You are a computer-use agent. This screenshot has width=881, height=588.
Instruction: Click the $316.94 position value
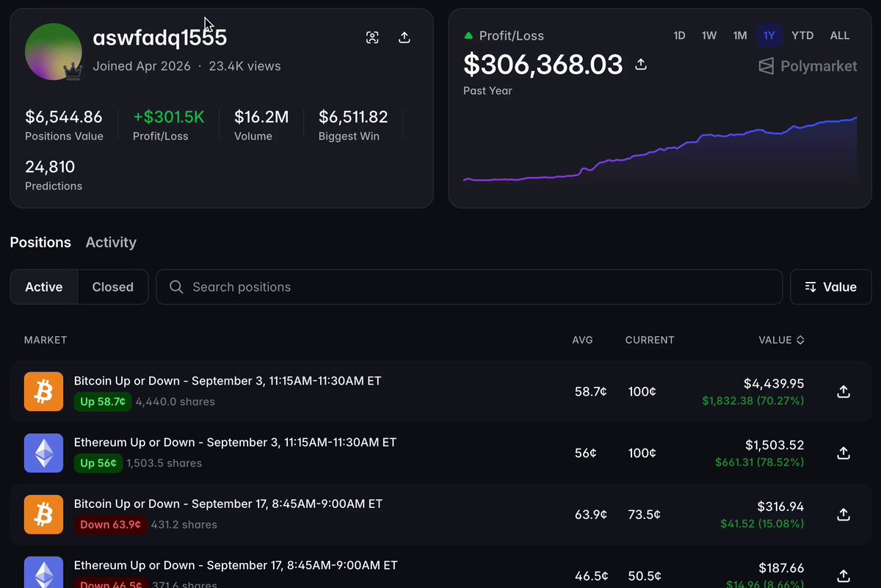(780, 507)
